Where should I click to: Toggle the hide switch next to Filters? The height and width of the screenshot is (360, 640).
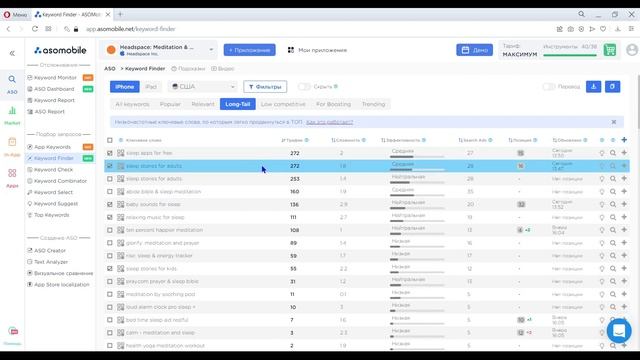click(304, 87)
